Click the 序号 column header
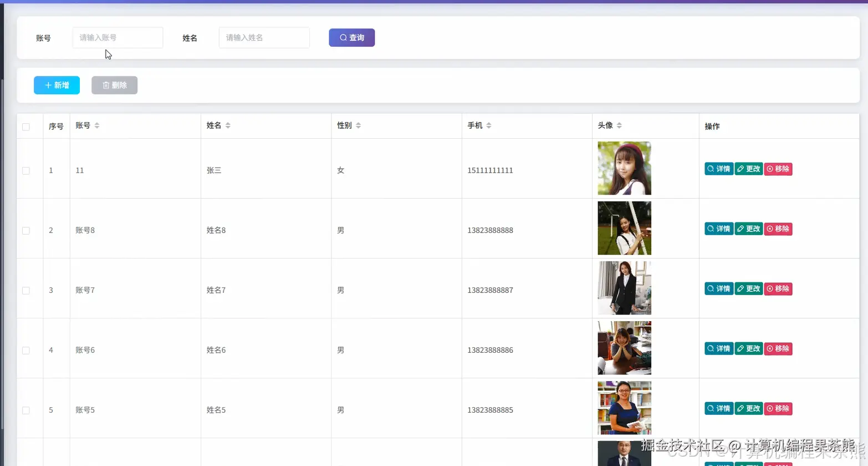 click(56, 126)
